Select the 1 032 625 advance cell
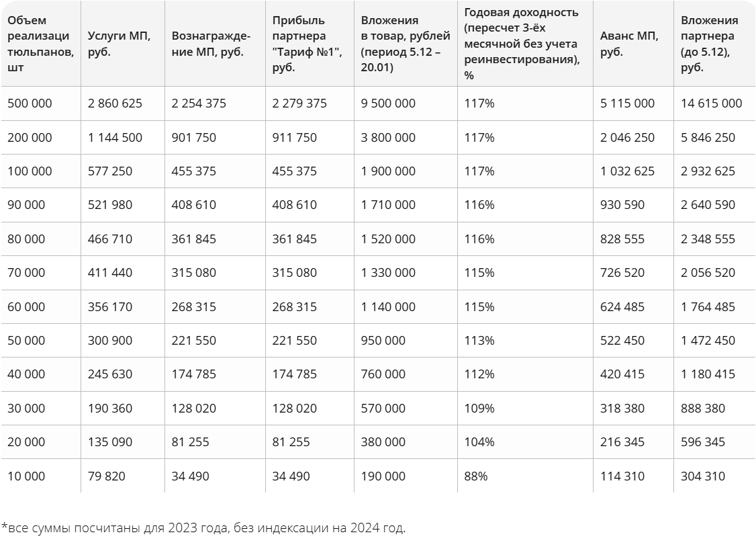The width and height of the screenshot is (756, 549). 627,171
